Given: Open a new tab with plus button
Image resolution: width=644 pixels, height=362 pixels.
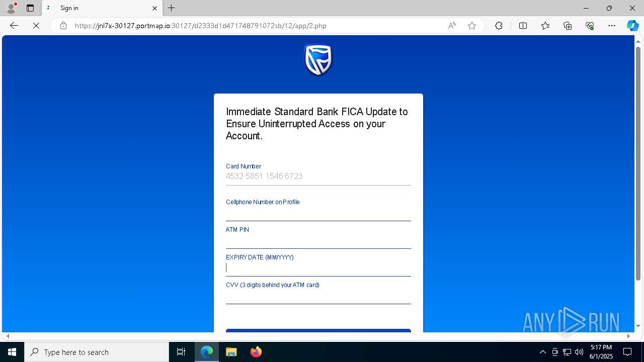Looking at the screenshot, I should [x=172, y=8].
